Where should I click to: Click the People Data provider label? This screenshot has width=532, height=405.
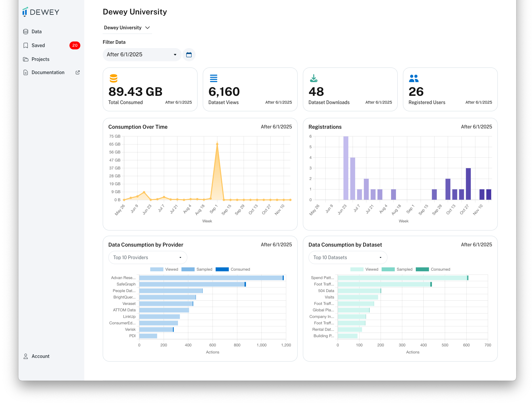[x=124, y=291]
